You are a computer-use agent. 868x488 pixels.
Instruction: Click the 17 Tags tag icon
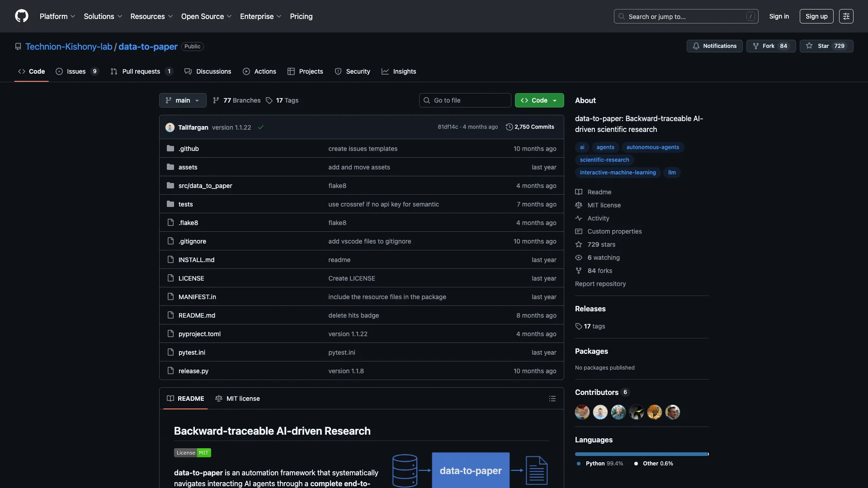(x=269, y=100)
